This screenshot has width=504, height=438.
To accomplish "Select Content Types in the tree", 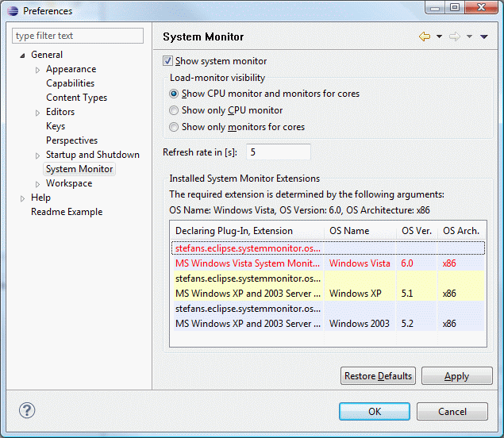I will click(x=76, y=98).
